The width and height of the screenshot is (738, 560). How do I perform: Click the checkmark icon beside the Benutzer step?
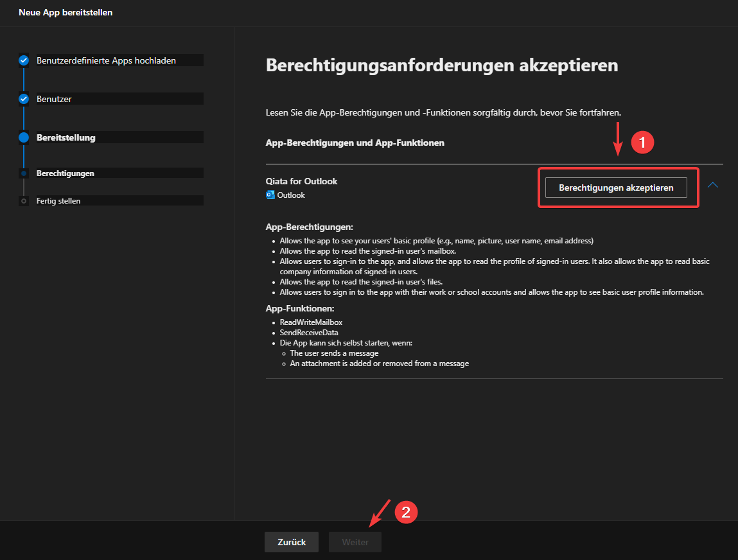[24, 99]
